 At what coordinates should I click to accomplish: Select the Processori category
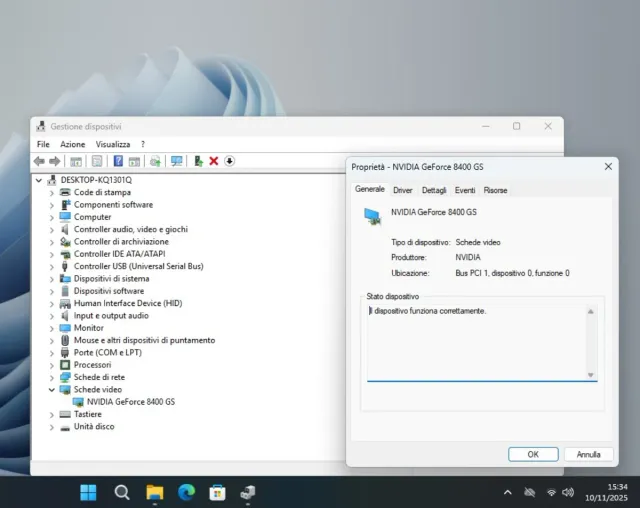tap(92, 365)
